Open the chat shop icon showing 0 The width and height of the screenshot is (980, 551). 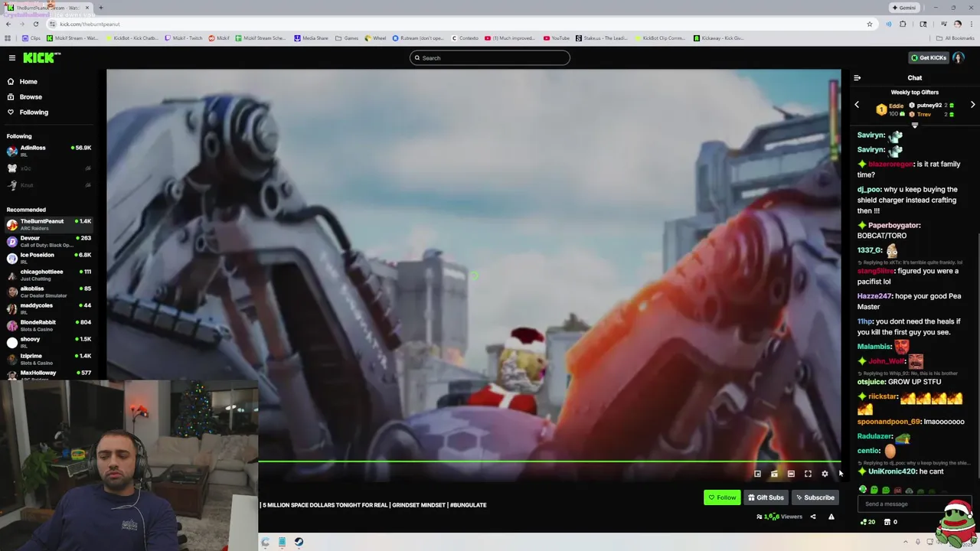point(890,522)
